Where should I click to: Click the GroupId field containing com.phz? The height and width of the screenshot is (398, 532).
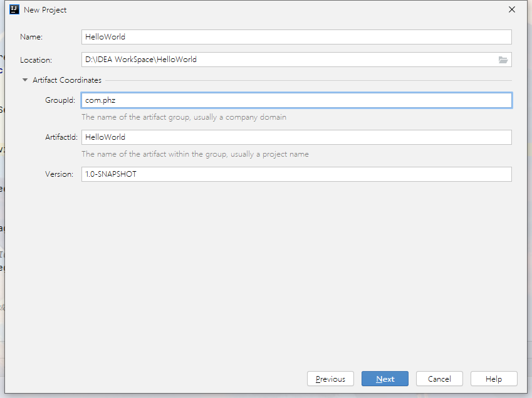tap(296, 100)
